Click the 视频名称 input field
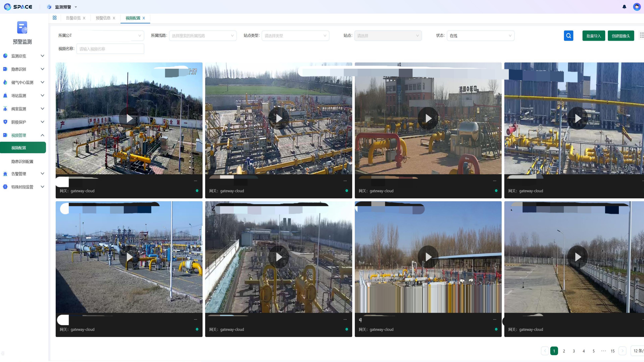The height and width of the screenshot is (362, 644). [110, 49]
